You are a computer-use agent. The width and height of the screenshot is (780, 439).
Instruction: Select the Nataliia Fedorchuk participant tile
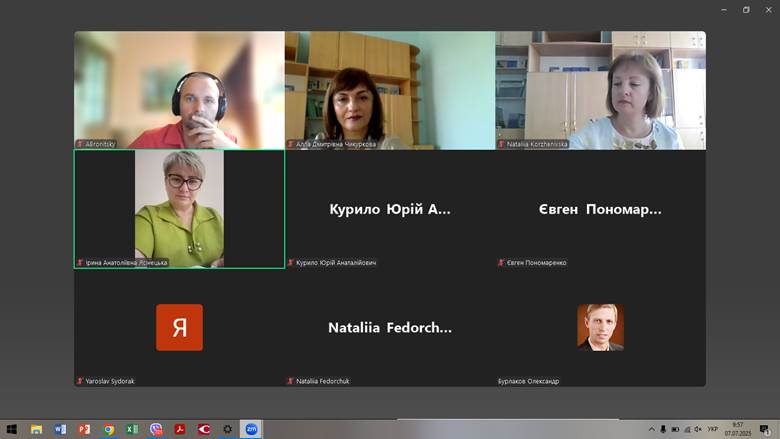coord(390,327)
